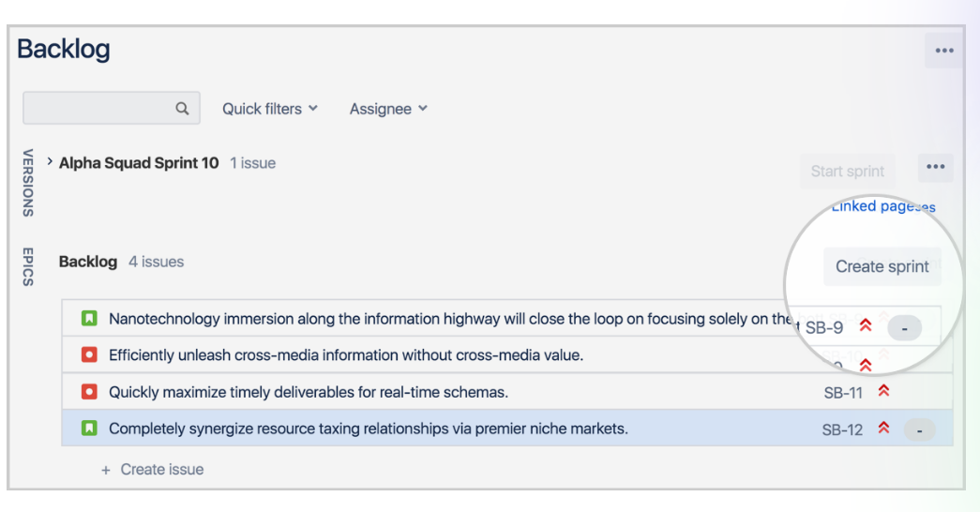The width and height of the screenshot is (980, 512).
Task: Open the Quick filters dropdown
Action: [x=270, y=109]
